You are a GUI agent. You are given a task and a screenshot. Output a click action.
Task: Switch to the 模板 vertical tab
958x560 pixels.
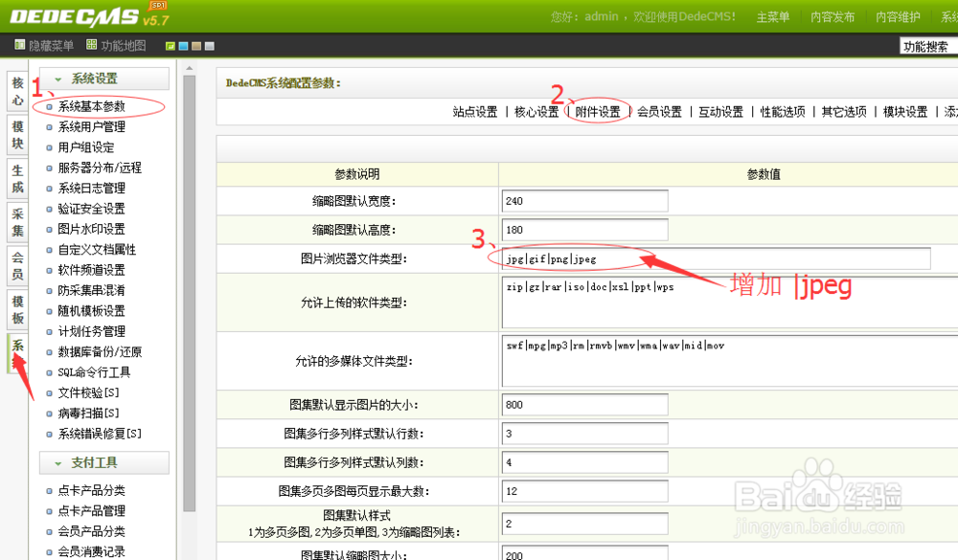point(17,309)
